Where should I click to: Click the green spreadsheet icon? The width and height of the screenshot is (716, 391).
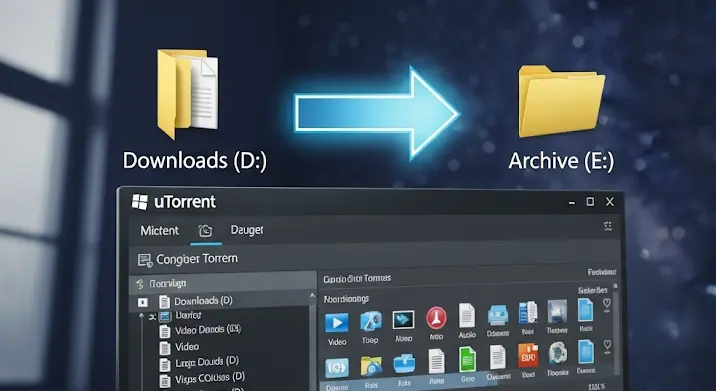[x=468, y=359]
